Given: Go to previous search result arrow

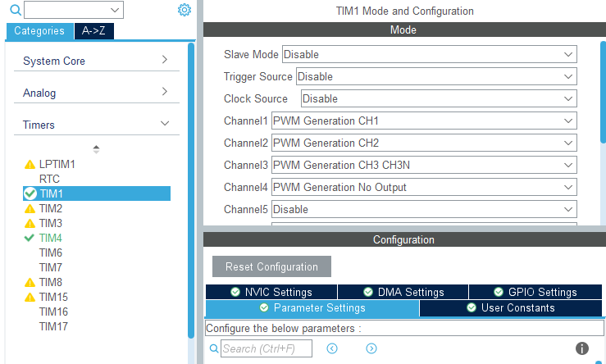Looking at the screenshot, I should tap(332, 348).
